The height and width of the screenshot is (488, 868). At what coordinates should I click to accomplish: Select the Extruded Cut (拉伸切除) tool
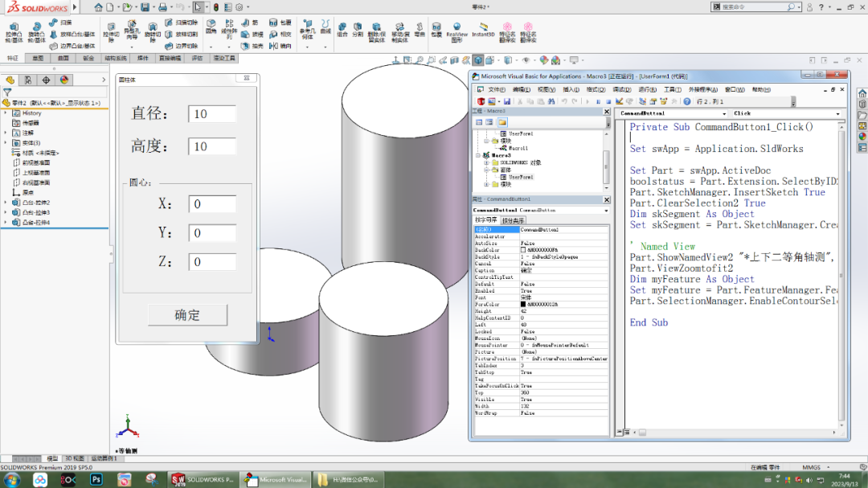[x=111, y=32]
